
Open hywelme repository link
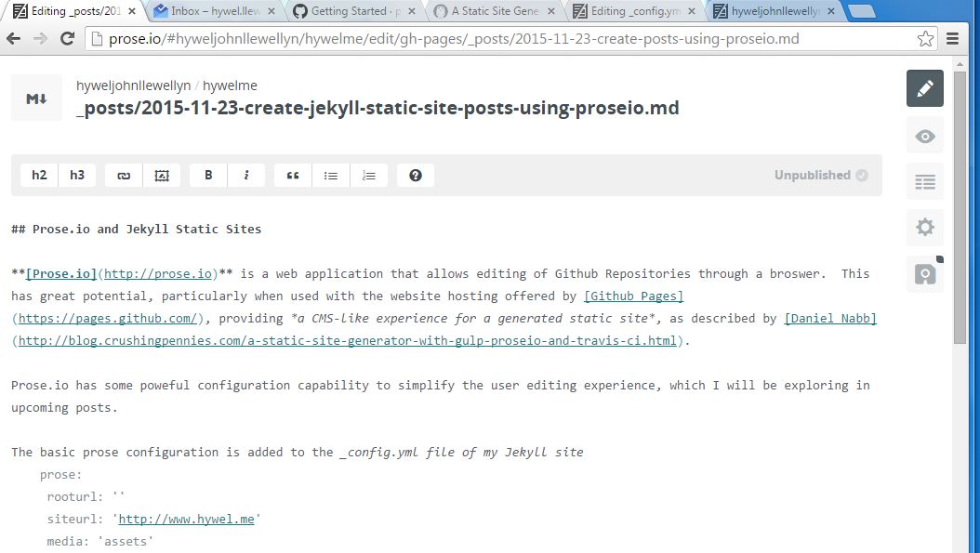coord(230,86)
